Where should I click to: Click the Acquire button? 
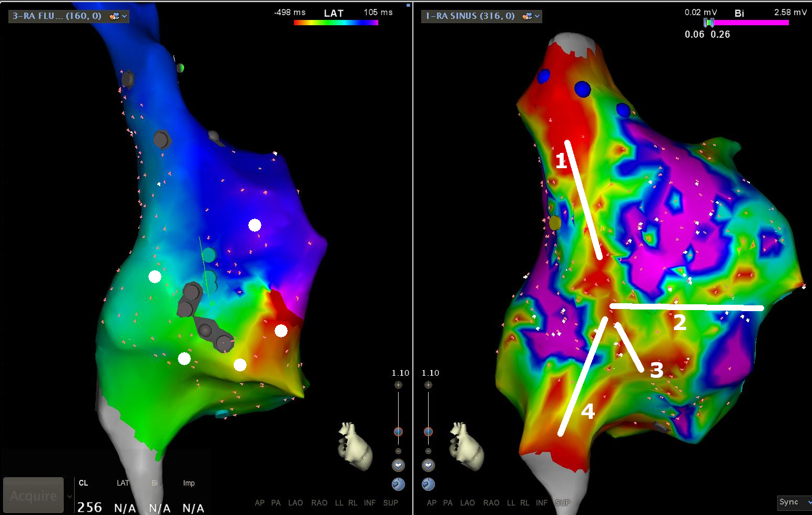click(33, 495)
